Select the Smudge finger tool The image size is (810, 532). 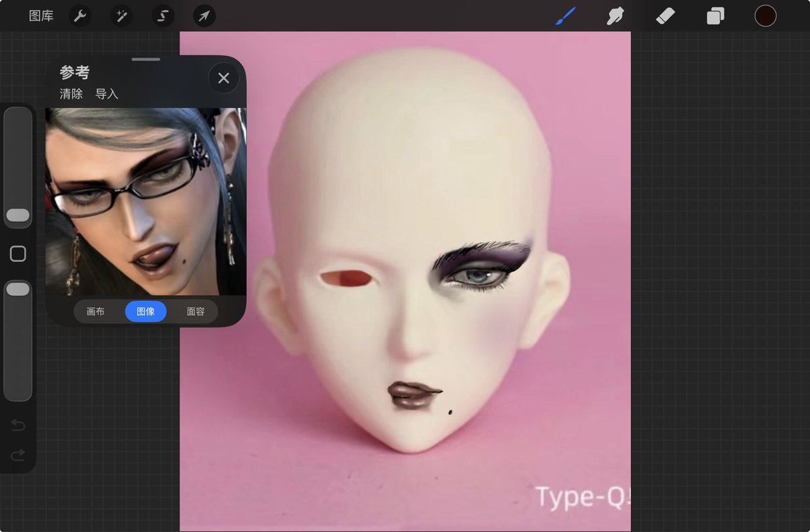615,16
